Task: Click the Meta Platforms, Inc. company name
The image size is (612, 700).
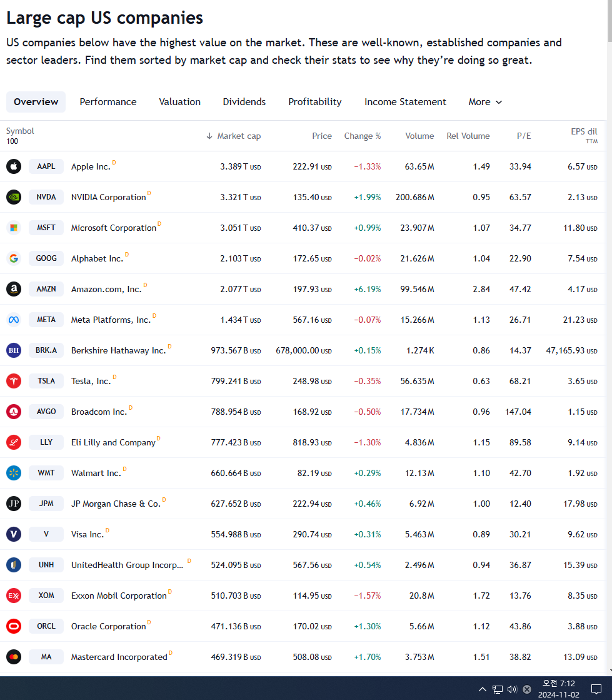Action: 111,320
